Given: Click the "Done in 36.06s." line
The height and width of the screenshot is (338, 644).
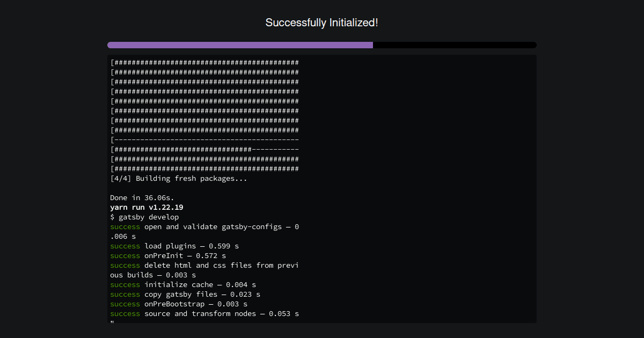Looking at the screenshot, I should click(142, 197).
